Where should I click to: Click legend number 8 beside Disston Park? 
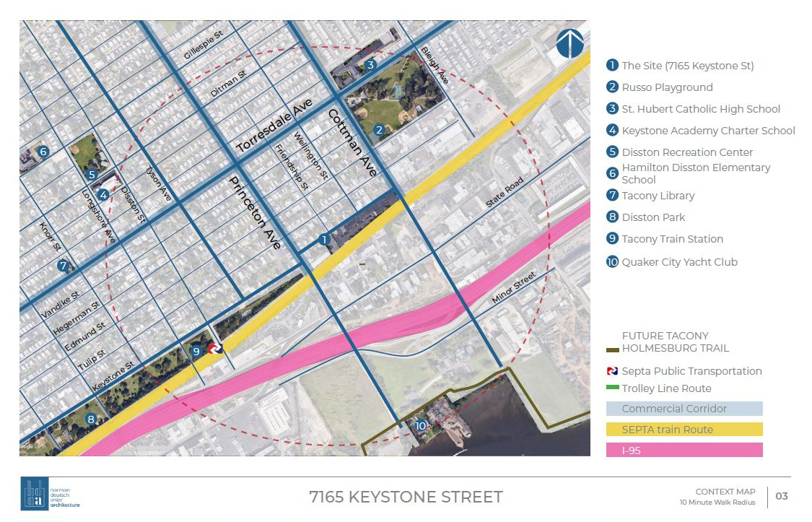pyautogui.click(x=612, y=217)
